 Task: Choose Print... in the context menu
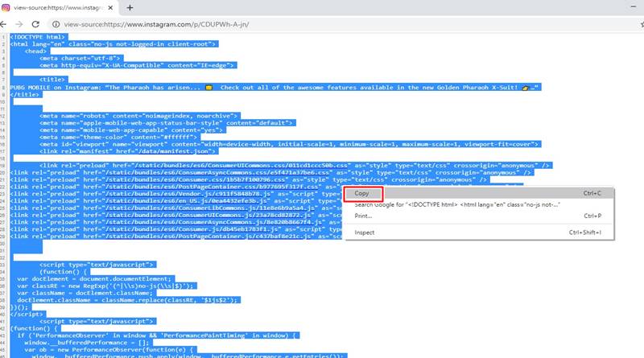click(363, 216)
